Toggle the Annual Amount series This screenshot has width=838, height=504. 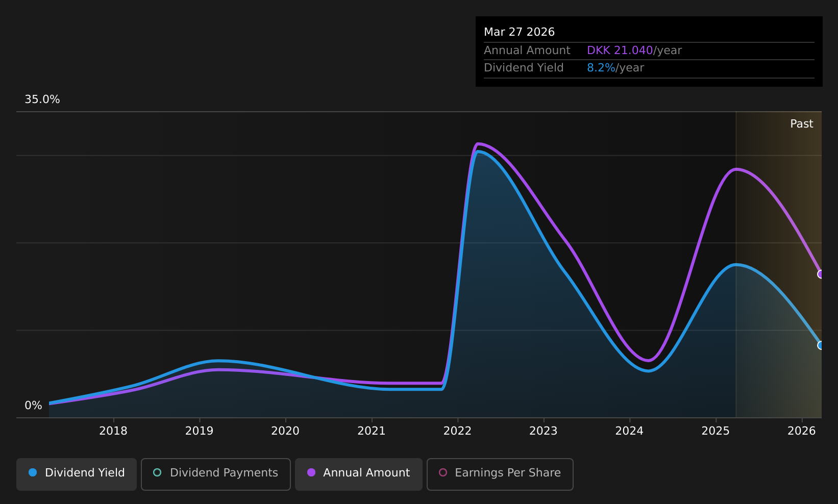(359, 474)
